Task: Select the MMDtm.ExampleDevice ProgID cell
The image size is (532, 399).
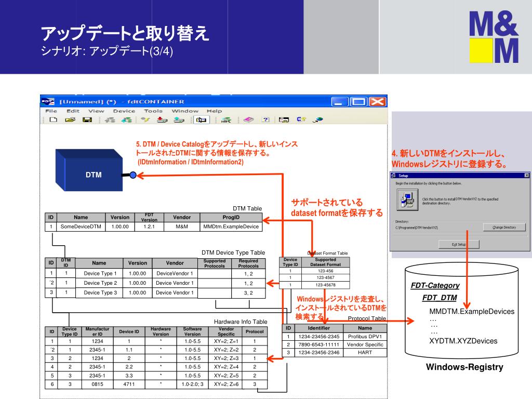Action: click(x=231, y=227)
